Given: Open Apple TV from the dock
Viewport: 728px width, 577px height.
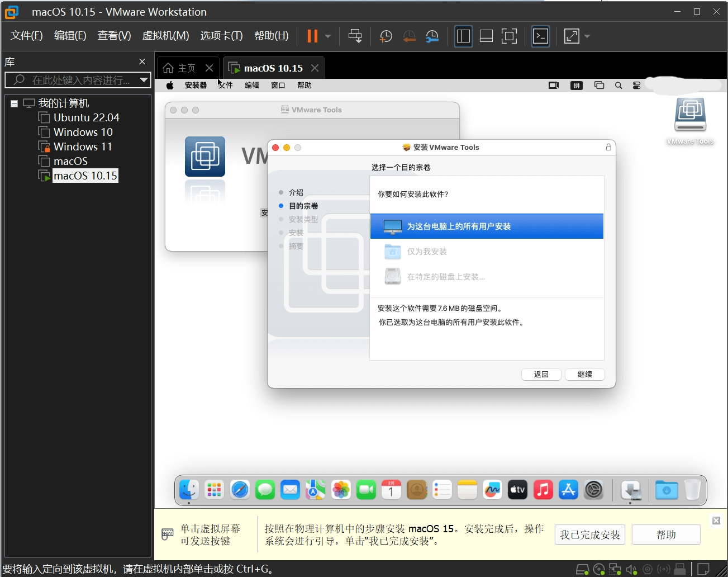Looking at the screenshot, I should click(517, 490).
